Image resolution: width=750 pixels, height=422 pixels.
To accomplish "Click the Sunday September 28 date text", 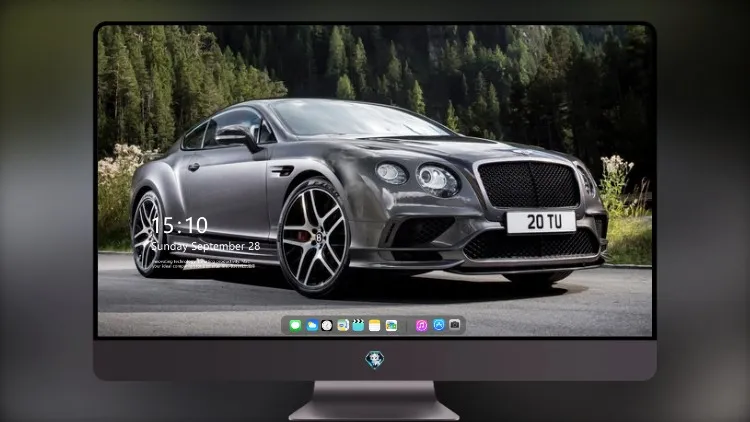I will [x=206, y=246].
